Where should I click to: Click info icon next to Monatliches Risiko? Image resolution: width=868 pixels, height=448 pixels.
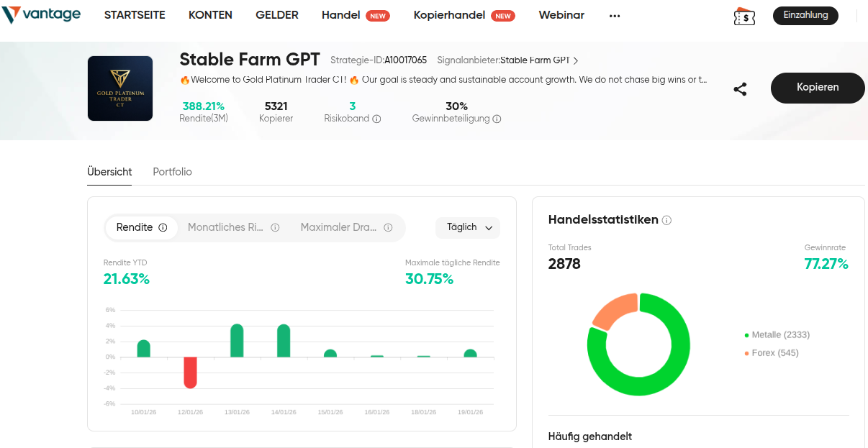coord(275,228)
